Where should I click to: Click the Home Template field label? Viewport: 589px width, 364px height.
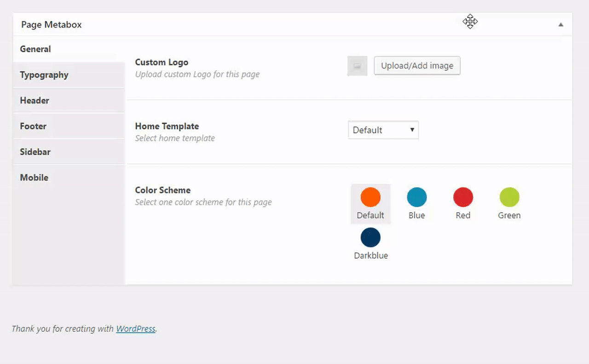click(x=167, y=126)
